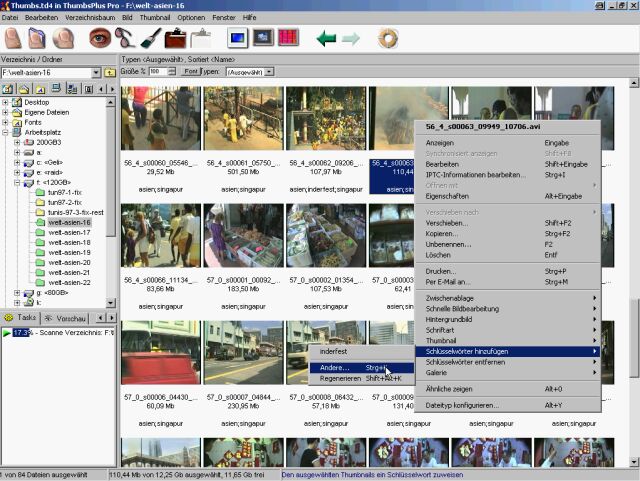Open help via the lifebuoy icon
This screenshot has width=640, height=481.
[x=388, y=38]
